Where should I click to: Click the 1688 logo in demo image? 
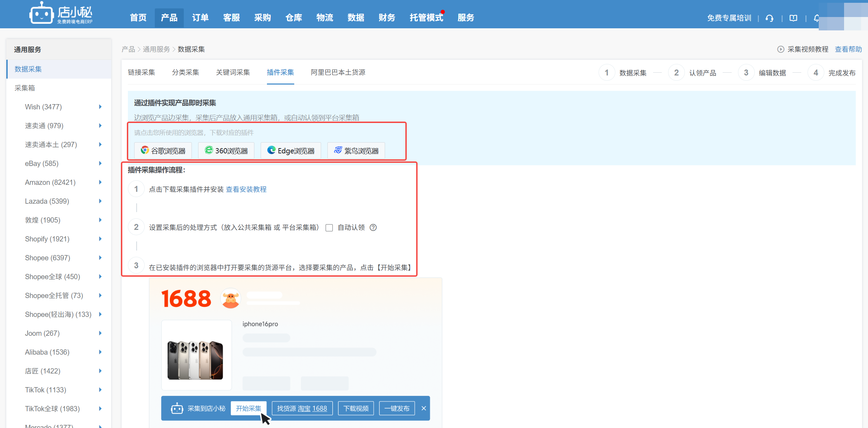186,299
